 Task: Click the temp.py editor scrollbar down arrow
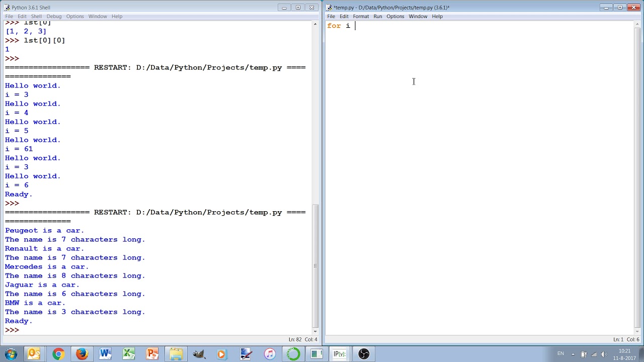[x=637, y=331]
